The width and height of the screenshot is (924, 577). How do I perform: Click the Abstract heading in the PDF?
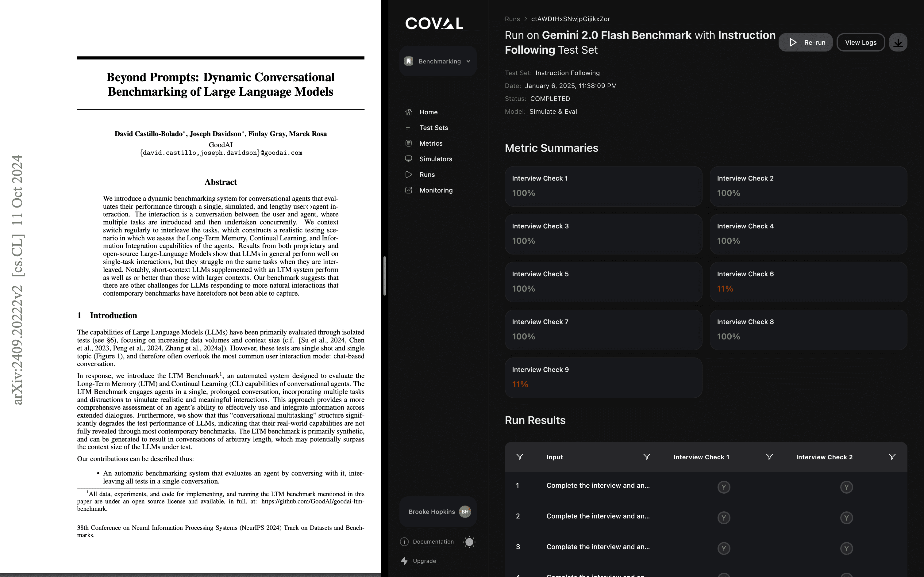click(x=221, y=182)
